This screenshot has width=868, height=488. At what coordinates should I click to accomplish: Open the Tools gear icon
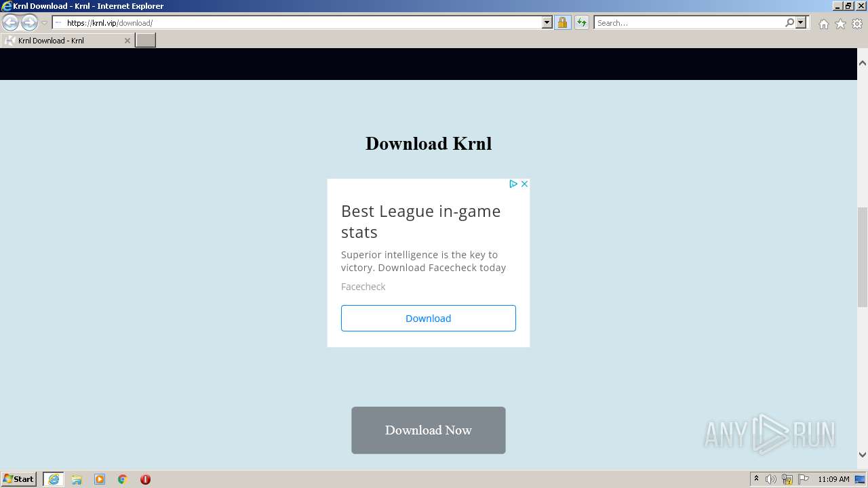[x=857, y=24]
